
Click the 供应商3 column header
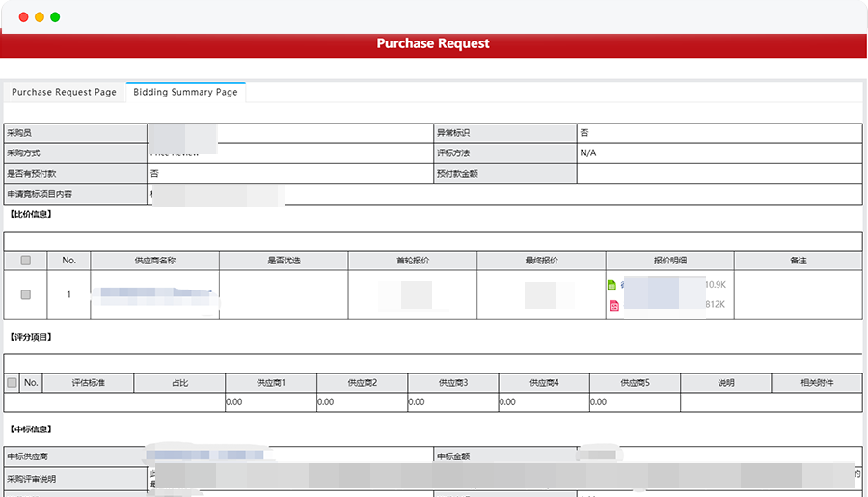click(453, 383)
